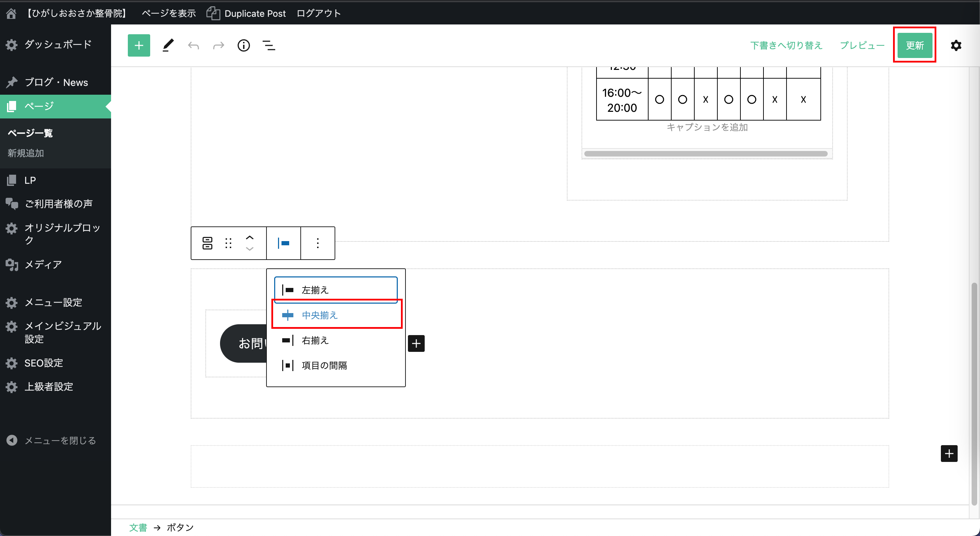Toggle the justification alignment dropdown button
Viewport: 980px width, 536px height.
pos(284,243)
